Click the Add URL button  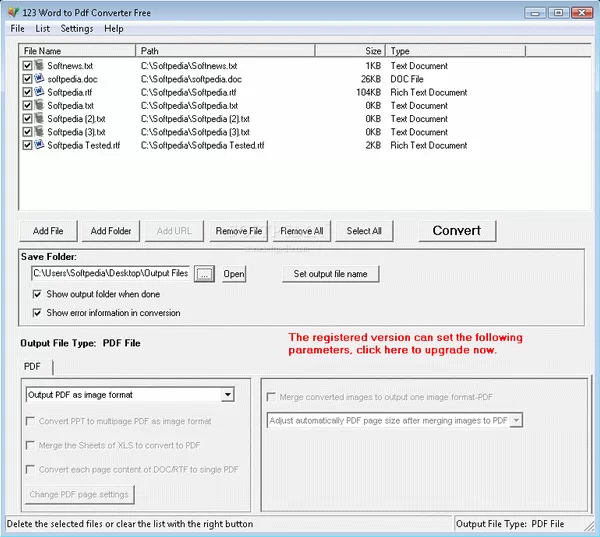point(174,231)
